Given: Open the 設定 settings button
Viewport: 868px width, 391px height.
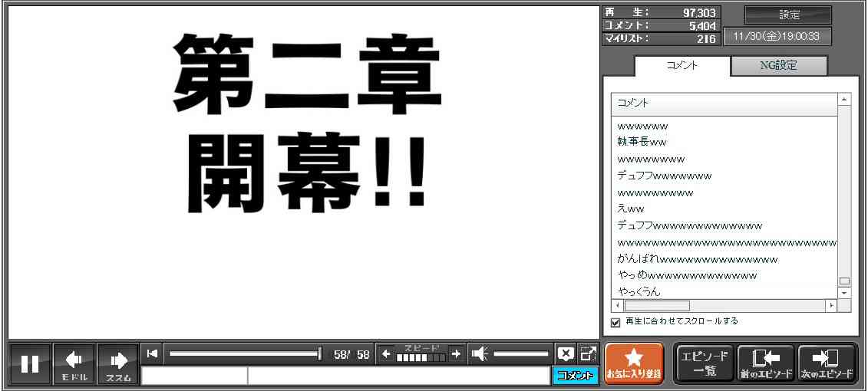Looking at the screenshot, I should [788, 15].
